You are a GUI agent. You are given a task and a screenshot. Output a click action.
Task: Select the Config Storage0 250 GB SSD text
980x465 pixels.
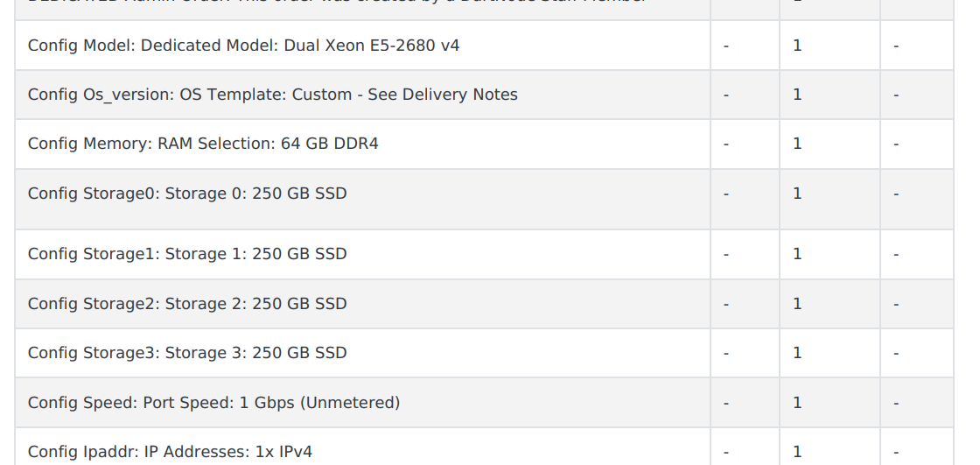coord(187,194)
